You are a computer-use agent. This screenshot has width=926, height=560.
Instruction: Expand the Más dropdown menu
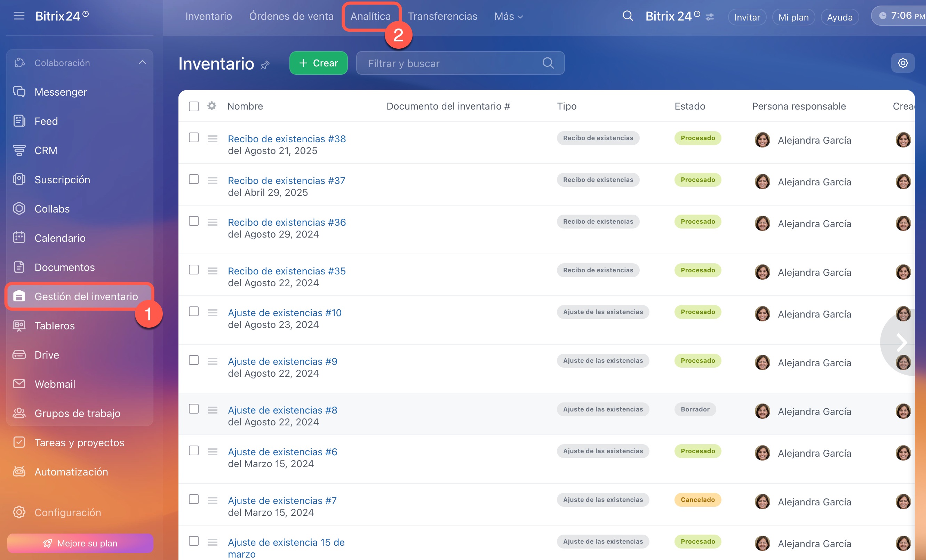509,16
